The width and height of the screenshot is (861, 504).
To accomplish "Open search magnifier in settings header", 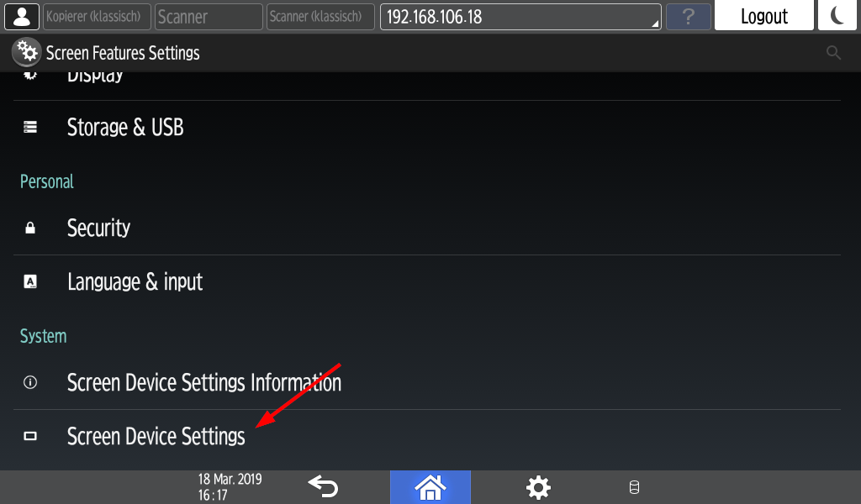I will pos(833,53).
